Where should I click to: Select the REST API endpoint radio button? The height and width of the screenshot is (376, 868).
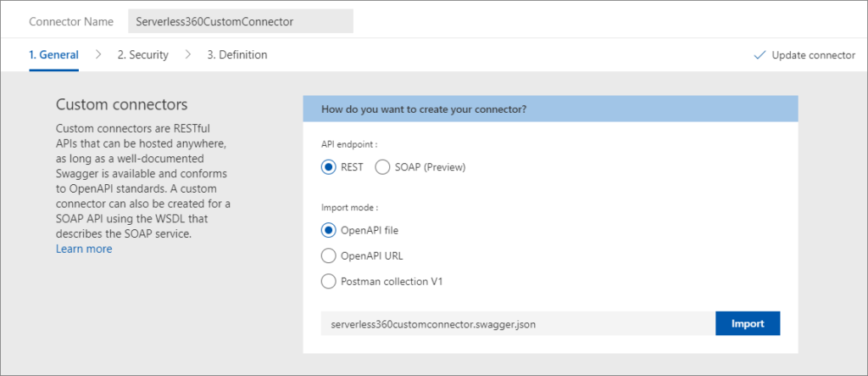point(329,167)
